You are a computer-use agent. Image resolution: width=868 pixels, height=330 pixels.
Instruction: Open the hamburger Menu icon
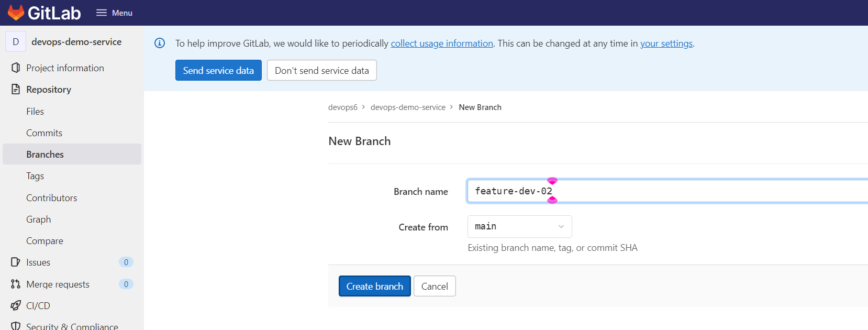101,13
